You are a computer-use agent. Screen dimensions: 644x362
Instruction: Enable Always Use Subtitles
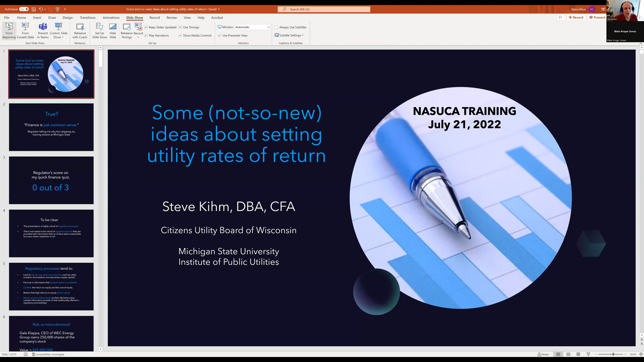click(276, 27)
